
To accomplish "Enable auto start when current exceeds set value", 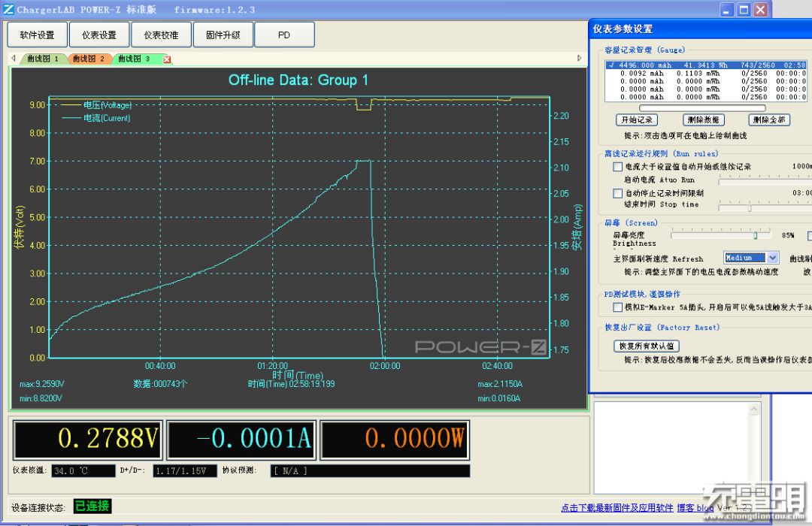I will [x=617, y=167].
